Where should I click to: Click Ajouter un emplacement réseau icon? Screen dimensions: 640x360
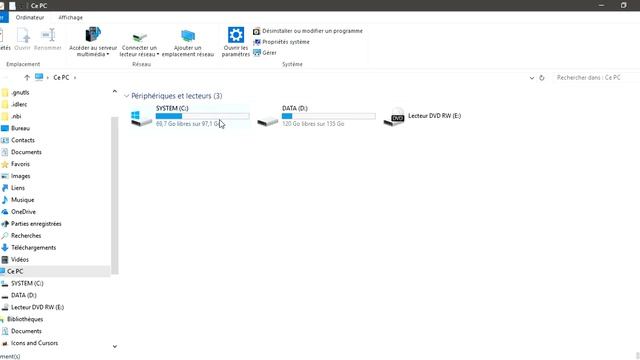click(188, 36)
